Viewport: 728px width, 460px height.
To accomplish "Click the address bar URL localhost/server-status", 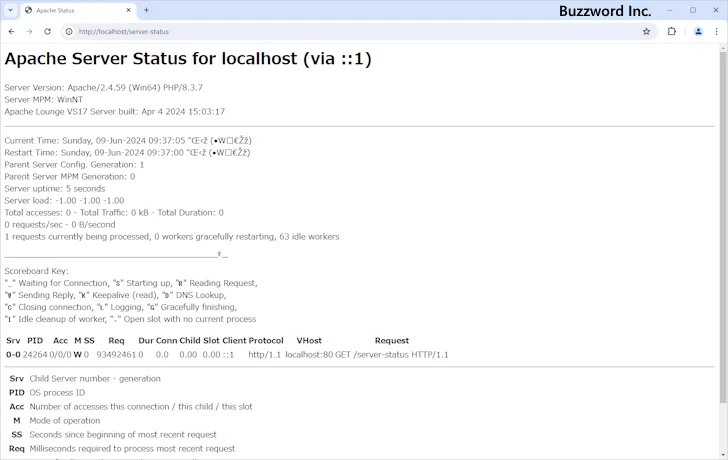I will click(124, 32).
